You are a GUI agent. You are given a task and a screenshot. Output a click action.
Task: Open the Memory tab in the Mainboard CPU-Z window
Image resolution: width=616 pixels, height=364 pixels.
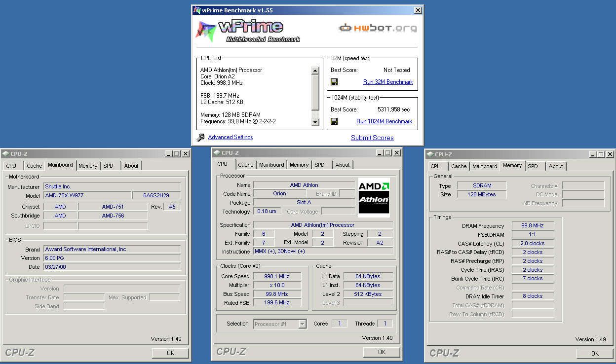(88, 166)
